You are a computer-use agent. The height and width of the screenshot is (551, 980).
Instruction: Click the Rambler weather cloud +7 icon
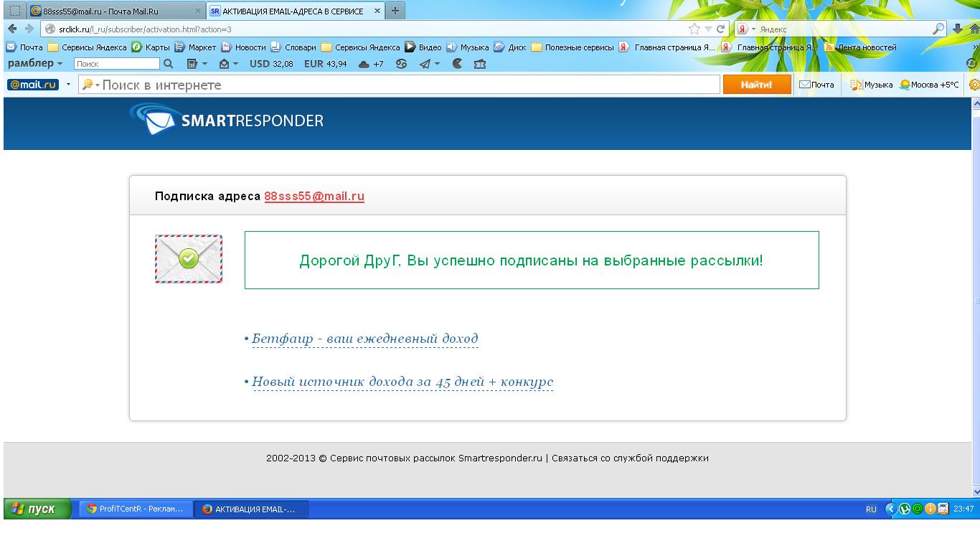pos(371,64)
